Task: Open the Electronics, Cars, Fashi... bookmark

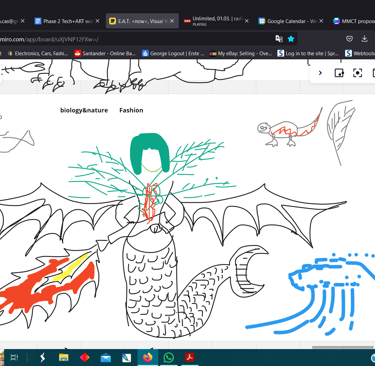Action: pos(38,53)
